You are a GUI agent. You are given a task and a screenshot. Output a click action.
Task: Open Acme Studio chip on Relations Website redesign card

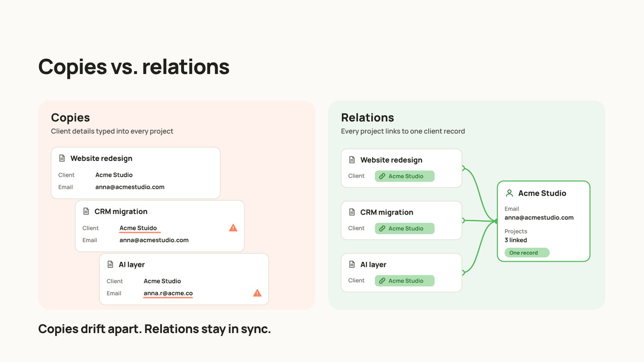click(x=405, y=176)
